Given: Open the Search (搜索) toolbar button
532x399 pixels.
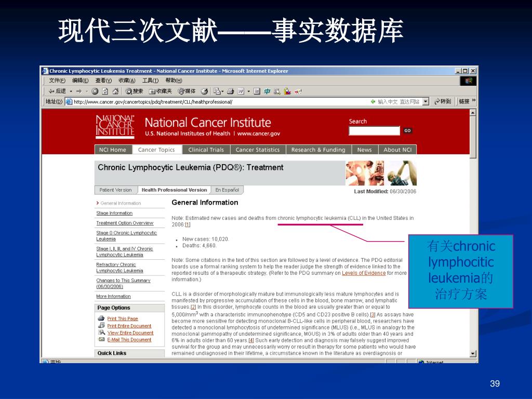Looking at the screenshot, I should click(135, 91).
